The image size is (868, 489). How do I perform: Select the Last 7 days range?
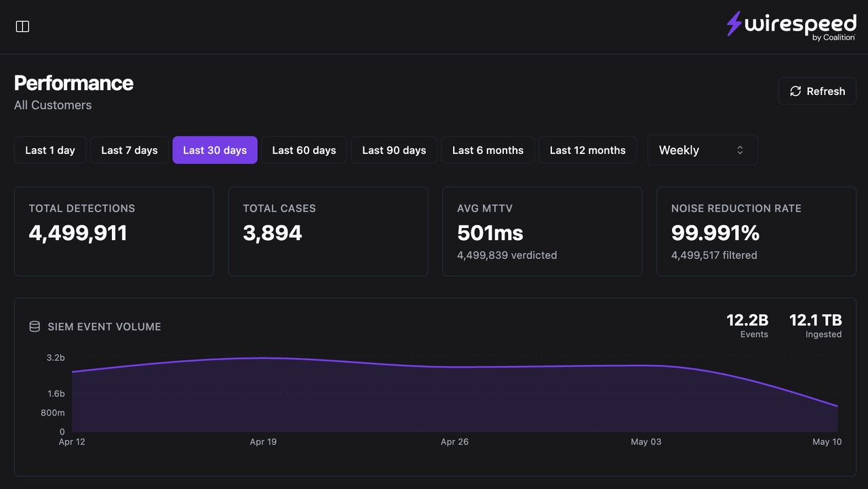tap(130, 150)
